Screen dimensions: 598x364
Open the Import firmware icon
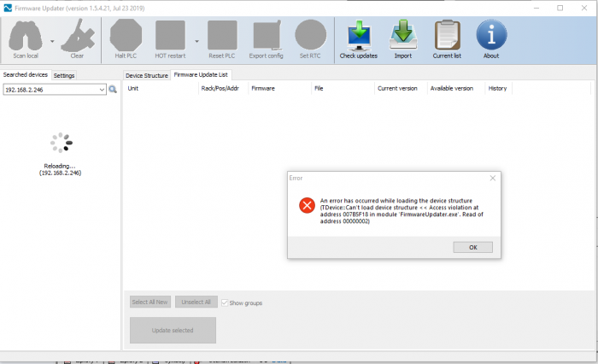click(402, 36)
